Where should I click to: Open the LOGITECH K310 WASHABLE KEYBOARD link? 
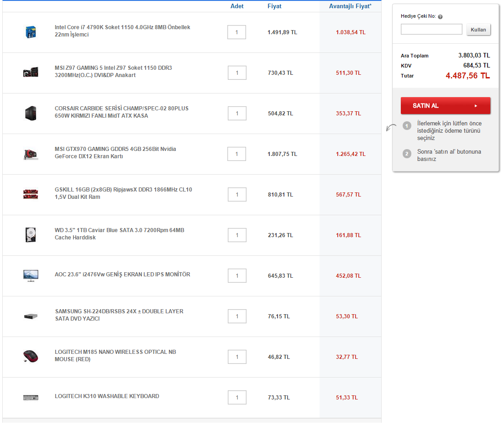(107, 396)
